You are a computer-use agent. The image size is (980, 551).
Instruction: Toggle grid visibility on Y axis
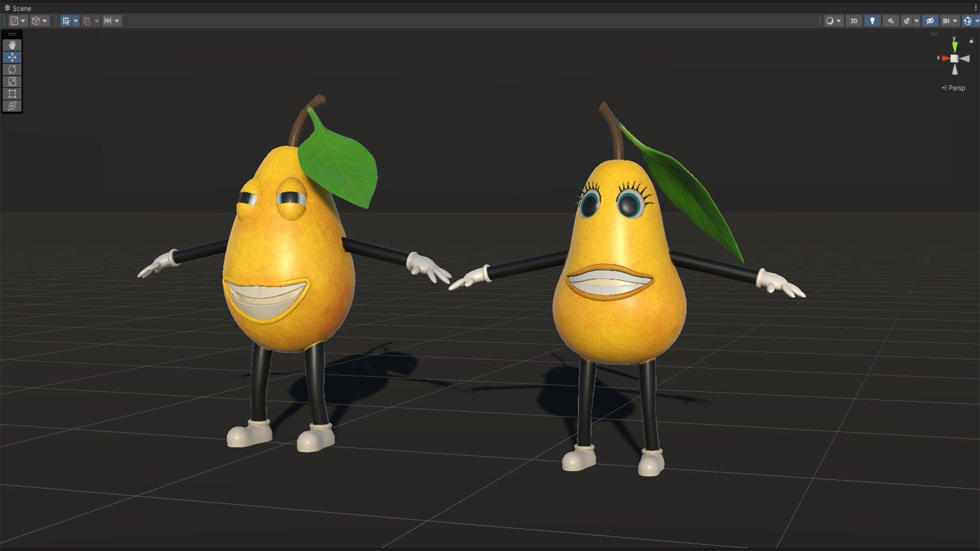(x=66, y=21)
